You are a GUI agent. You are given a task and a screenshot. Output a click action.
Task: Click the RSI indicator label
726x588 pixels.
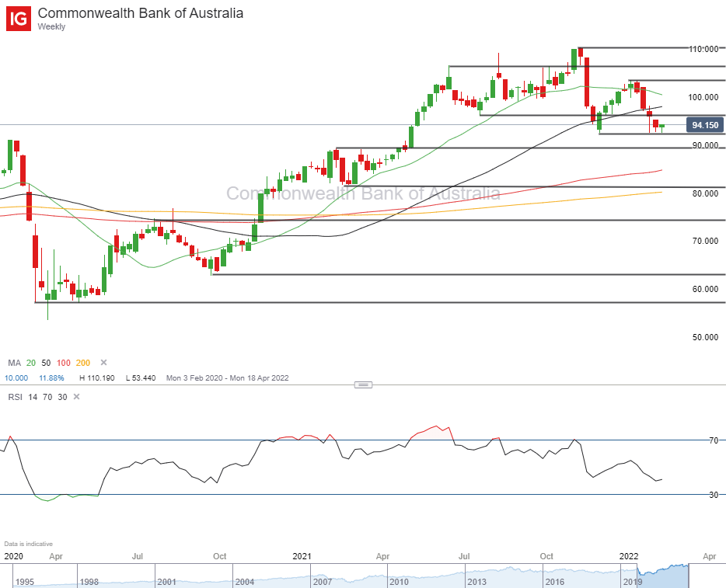[16, 398]
